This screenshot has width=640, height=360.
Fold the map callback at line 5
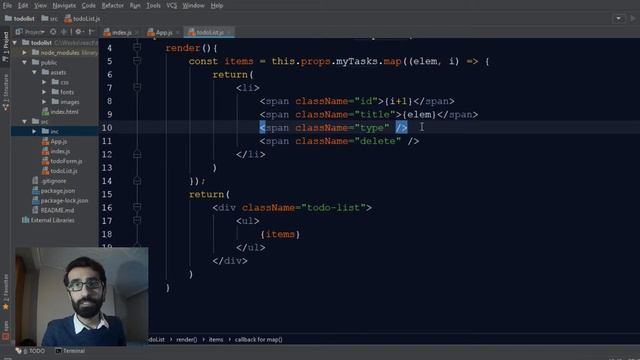137,61
